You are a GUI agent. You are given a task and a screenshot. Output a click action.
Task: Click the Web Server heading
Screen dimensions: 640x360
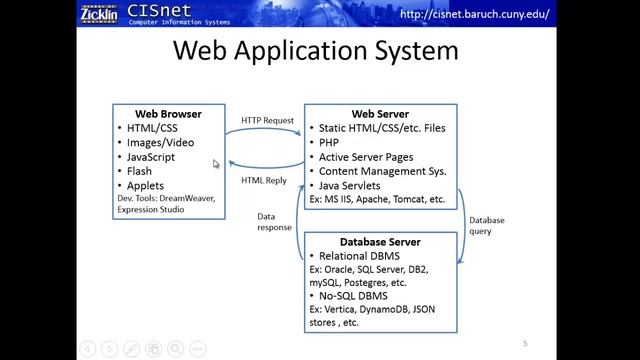[x=380, y=114]
